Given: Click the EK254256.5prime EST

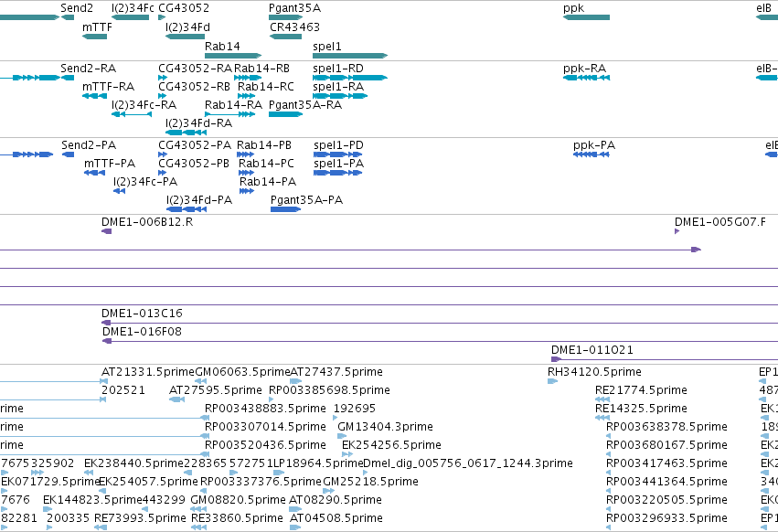Looking at the screenshot, I should 347,454.
